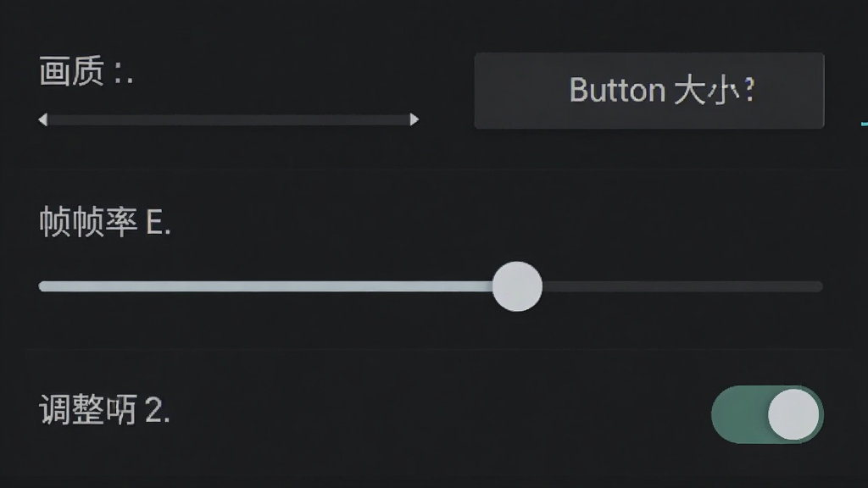
Task: Click the cyan marker at right edge
Action: tap(864, 124)
